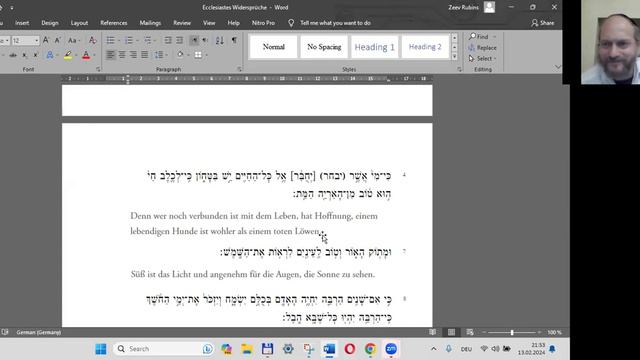Toggle subscript formatting

[x=24, y=55]
